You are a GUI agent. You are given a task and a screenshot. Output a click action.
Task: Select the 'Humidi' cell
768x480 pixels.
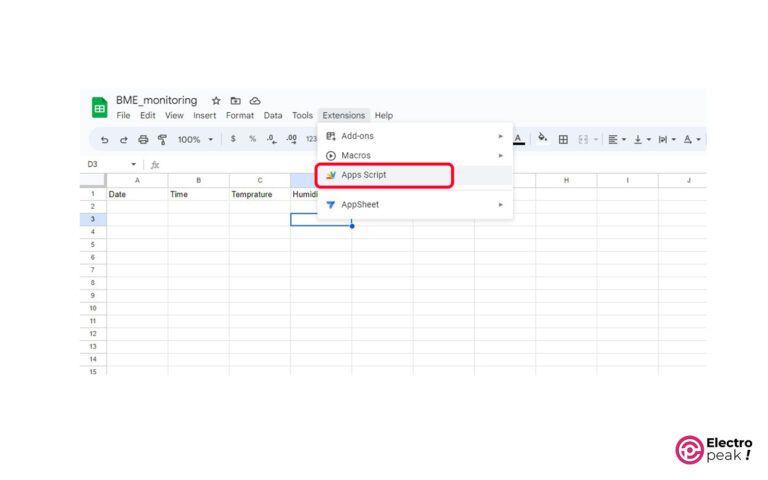[304, 194]
